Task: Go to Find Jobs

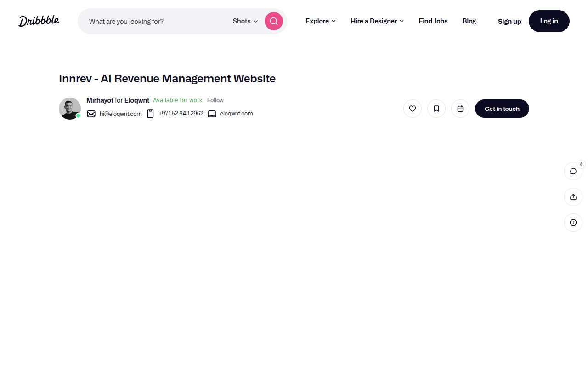Action: click(433, 21)
